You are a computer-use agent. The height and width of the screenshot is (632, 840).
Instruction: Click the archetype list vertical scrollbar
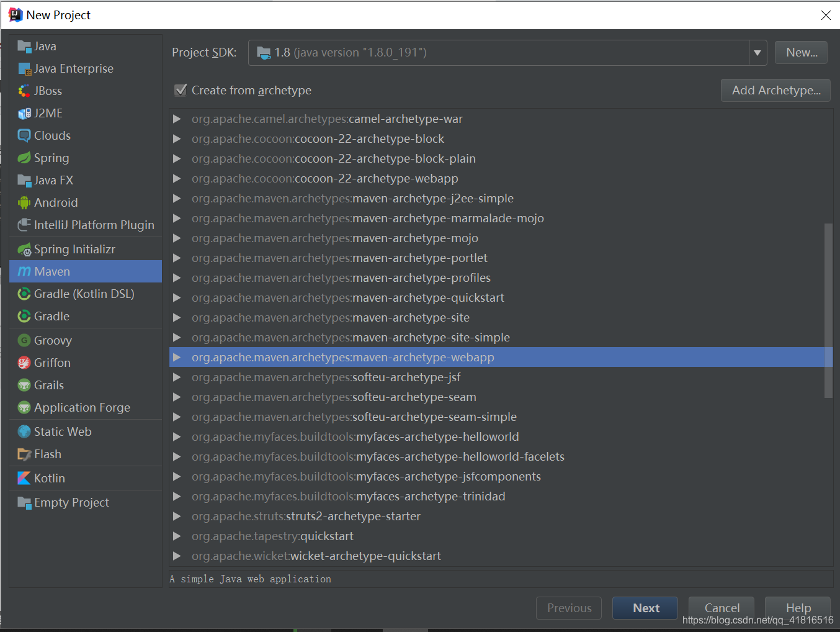point(828,310)
